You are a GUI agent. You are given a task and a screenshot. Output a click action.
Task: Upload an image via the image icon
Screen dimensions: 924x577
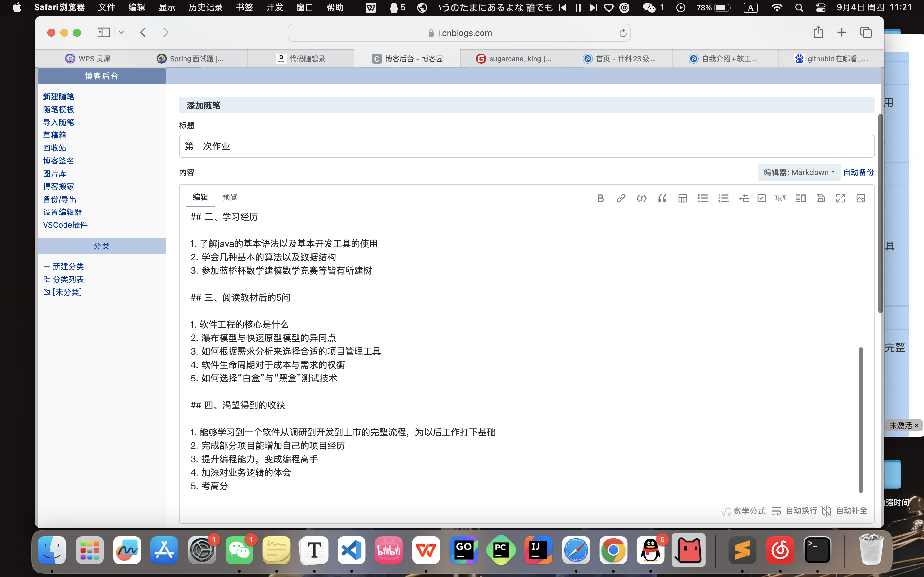pyautogui.click(x=861, y=198)
